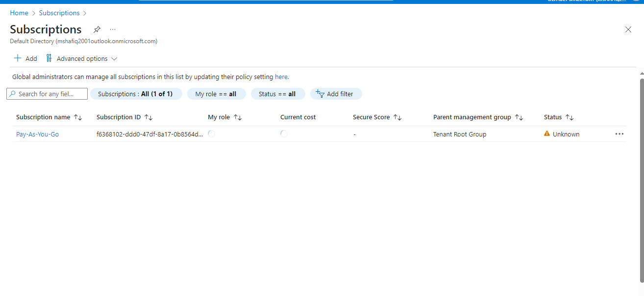Image resolution: width=644 pixels, height=296 pixels.
Task: Open the Status == all filter
Action: [278, 94]
